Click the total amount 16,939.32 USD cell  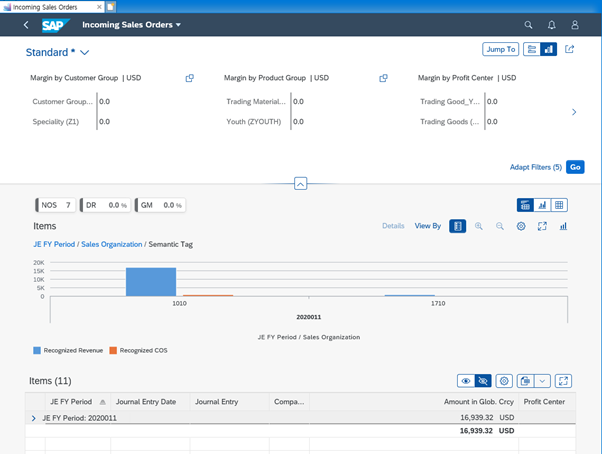487,431
